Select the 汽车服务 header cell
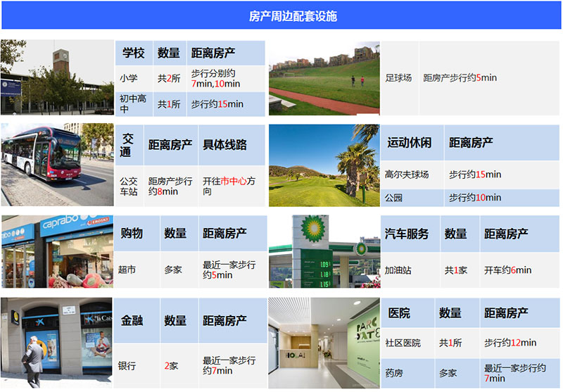This screenshot has width=563, height=392. tap(407, 234)
